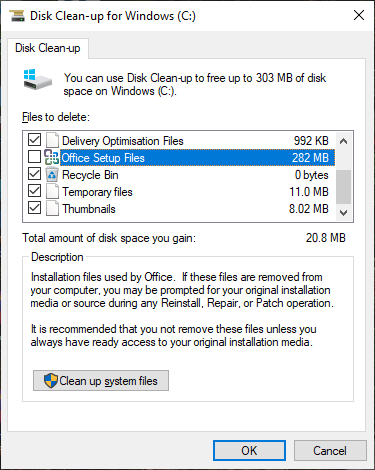
Task: Click the Temporary files page icon
Action: 52,192
